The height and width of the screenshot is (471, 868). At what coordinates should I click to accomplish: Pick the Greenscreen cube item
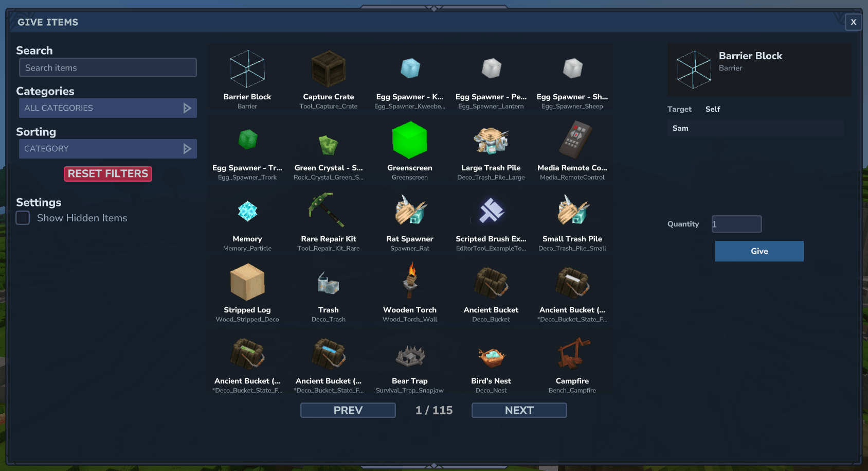409,140
